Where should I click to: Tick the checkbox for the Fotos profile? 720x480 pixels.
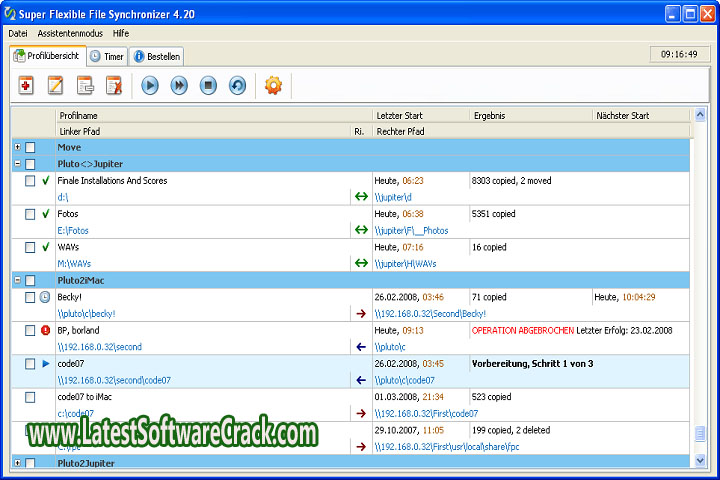coord(30,214)
